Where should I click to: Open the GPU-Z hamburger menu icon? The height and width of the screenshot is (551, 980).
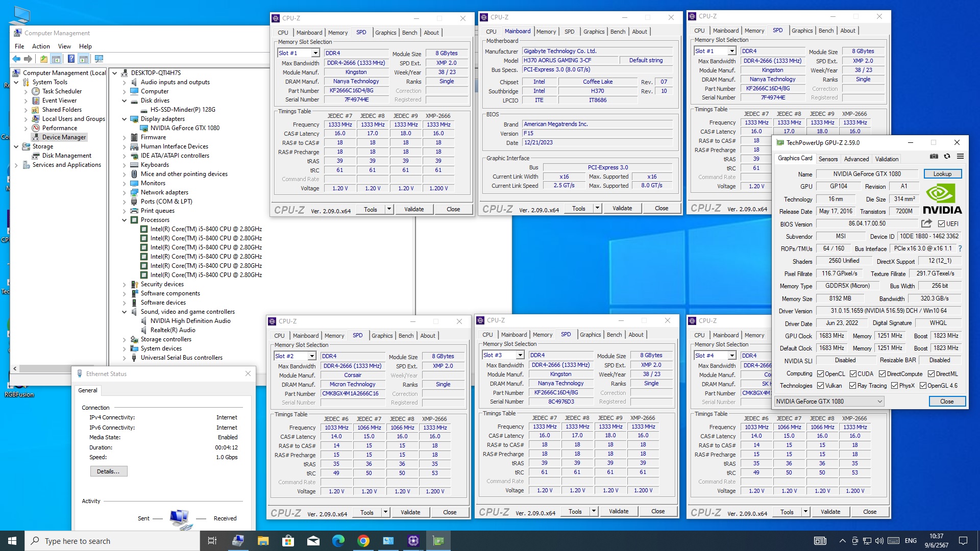[x=960, y=156]
